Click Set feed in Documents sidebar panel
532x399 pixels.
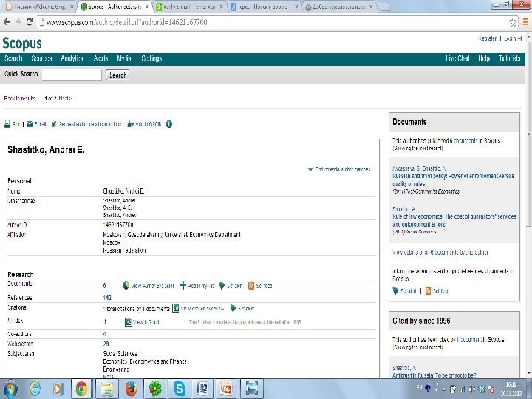(x=437, y=291)
